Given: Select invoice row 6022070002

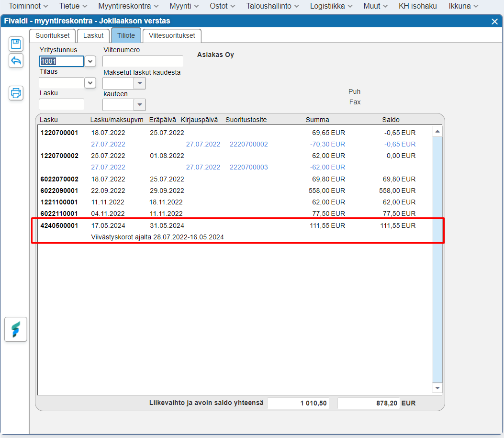Looking at the screenshot, I should (235, 179).
